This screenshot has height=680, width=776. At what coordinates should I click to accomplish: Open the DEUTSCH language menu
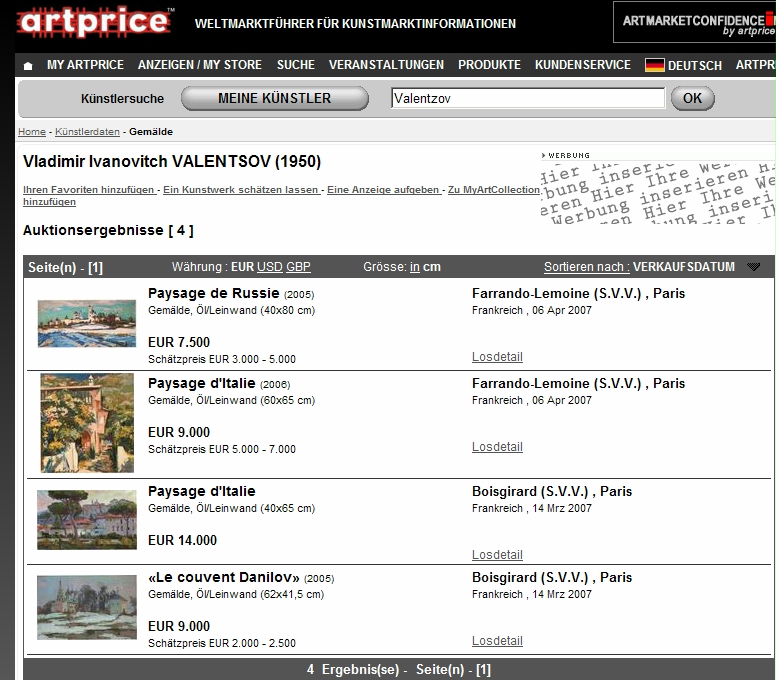pos(694,65)
